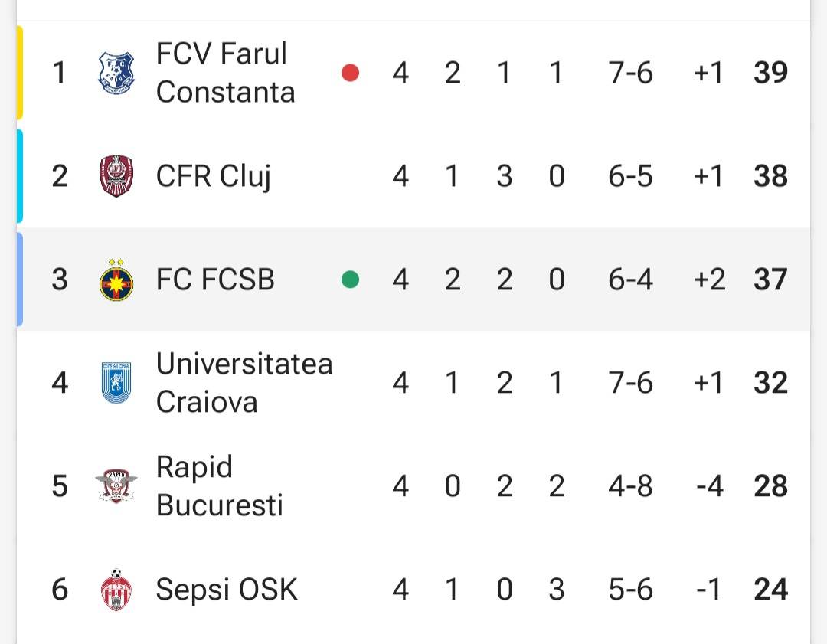Viewport: 827px width, 644px height.
Task: Select Farul's 39 points total
Action: 770,73
